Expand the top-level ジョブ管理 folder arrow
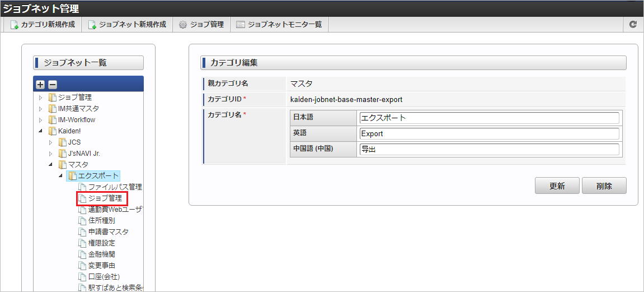This screenshot has width=644, height=292. [40, 98]
